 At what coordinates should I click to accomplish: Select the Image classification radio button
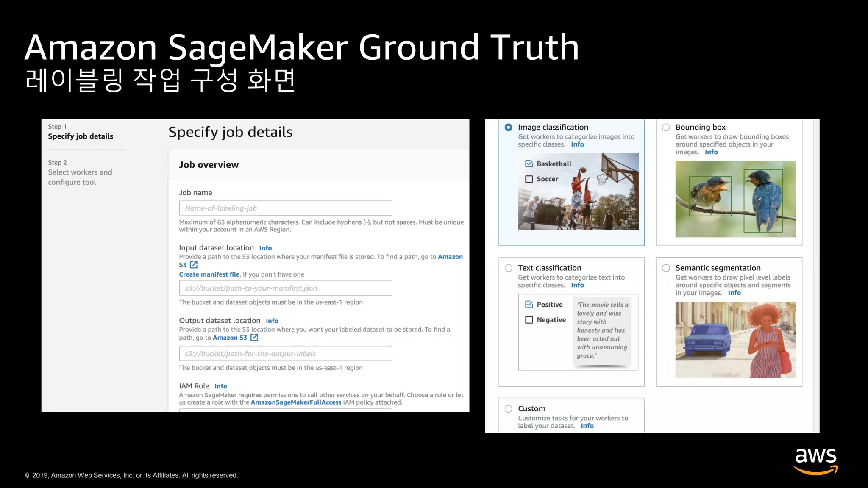509,127
